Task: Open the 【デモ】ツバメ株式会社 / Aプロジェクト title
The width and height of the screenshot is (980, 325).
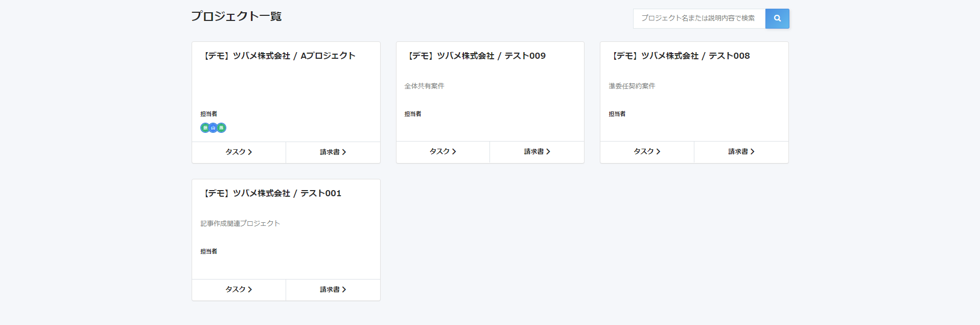Action: (x=278, y=56)
